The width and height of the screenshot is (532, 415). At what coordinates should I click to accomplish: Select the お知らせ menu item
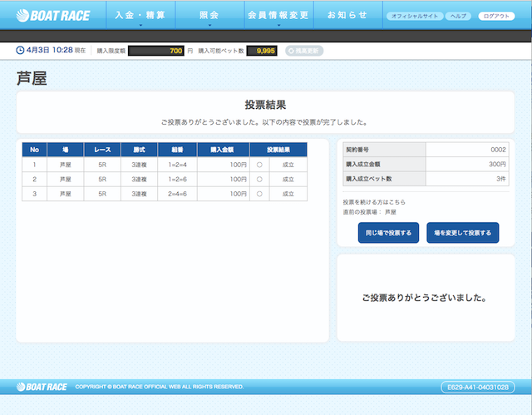coord(347,16)
